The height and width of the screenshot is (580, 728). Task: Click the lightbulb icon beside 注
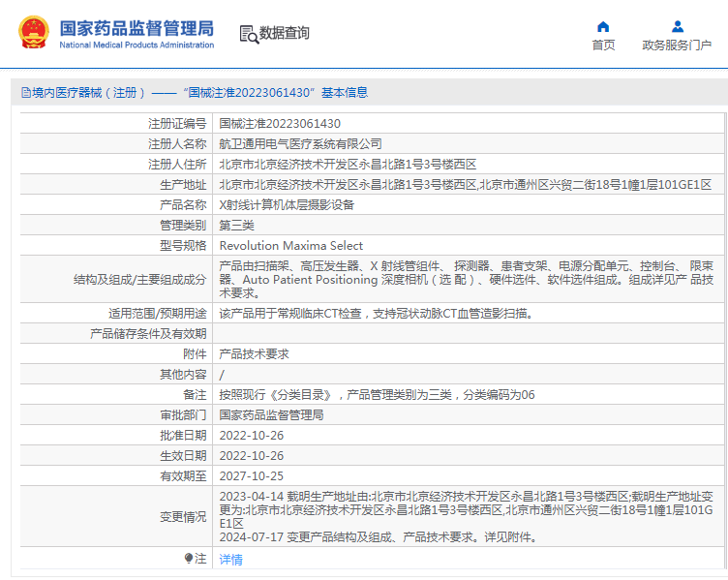pos(189,558)
